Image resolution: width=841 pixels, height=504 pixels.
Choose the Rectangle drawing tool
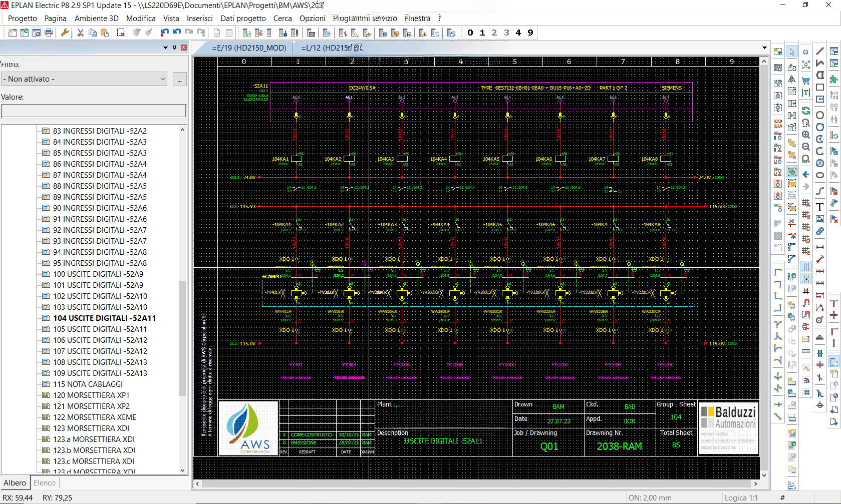[x=819, y=87]
